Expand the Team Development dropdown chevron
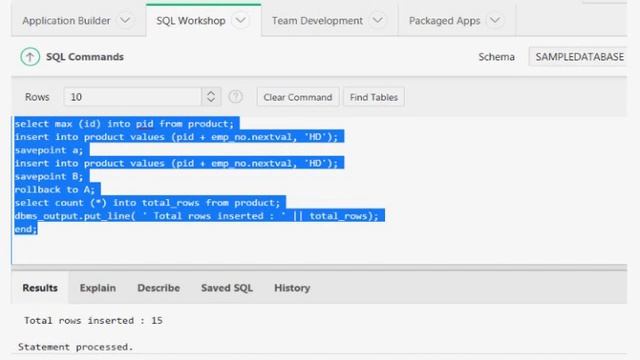This screenshot has width=640, height=360. point(378,20)
